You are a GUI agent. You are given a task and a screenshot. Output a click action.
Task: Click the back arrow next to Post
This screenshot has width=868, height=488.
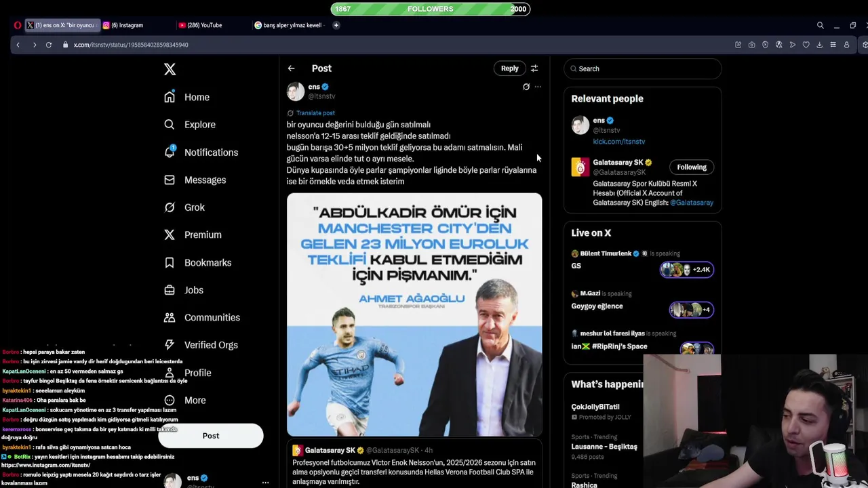pyautogui.click(x=291, y=68)
